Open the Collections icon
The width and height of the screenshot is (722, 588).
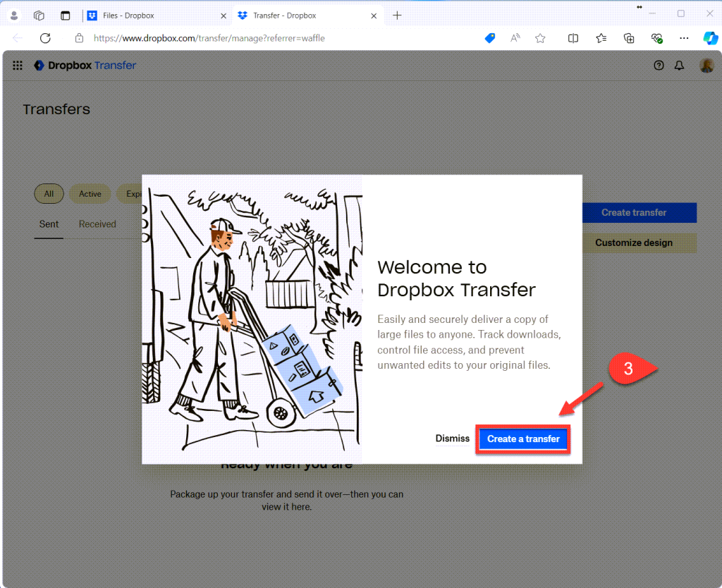(629, 38)
